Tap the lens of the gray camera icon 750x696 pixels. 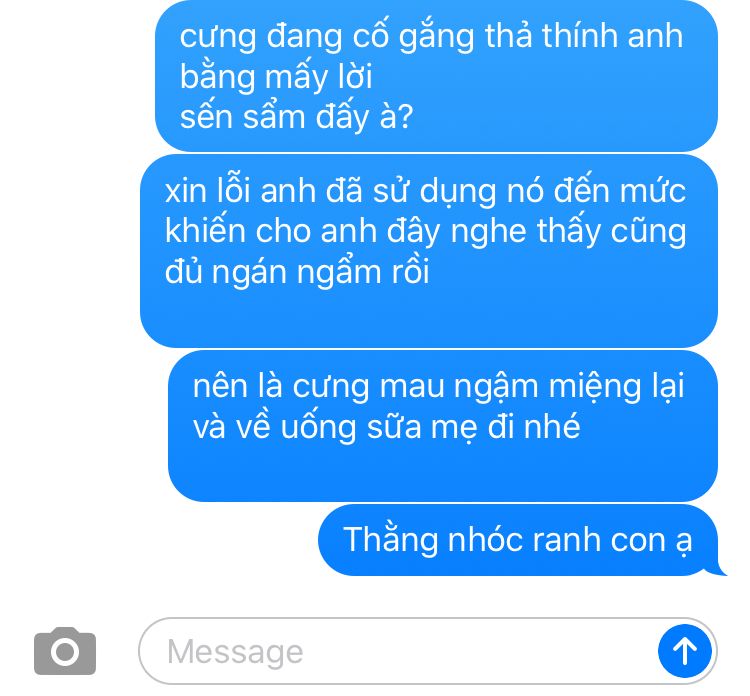(x=65, y=652)
